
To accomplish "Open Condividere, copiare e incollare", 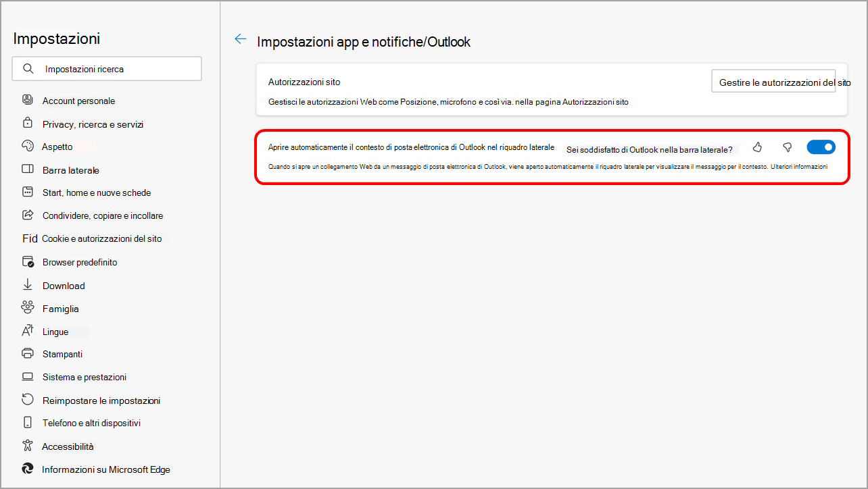I will tap(103, 215).
